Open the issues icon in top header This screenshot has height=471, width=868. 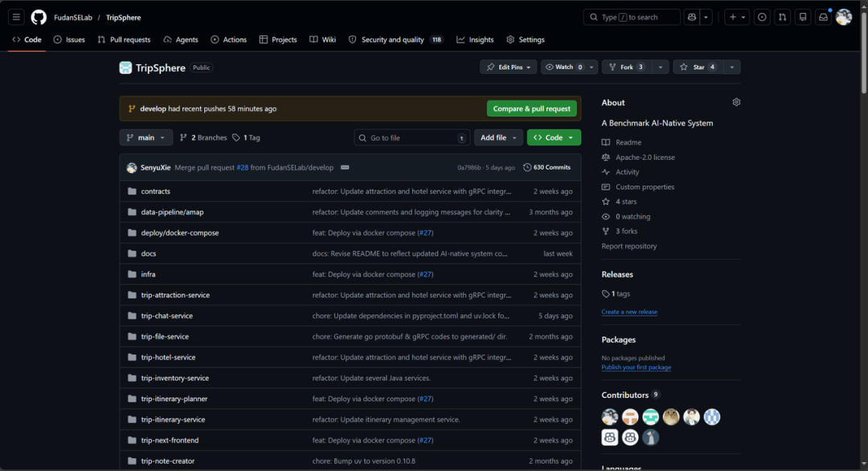point(762,17)
